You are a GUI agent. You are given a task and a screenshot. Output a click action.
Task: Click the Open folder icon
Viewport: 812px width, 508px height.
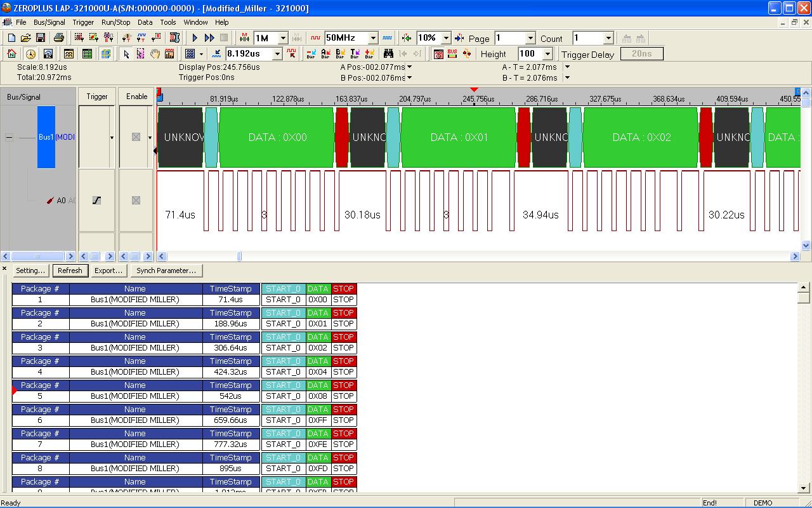(x=26, y=38)
